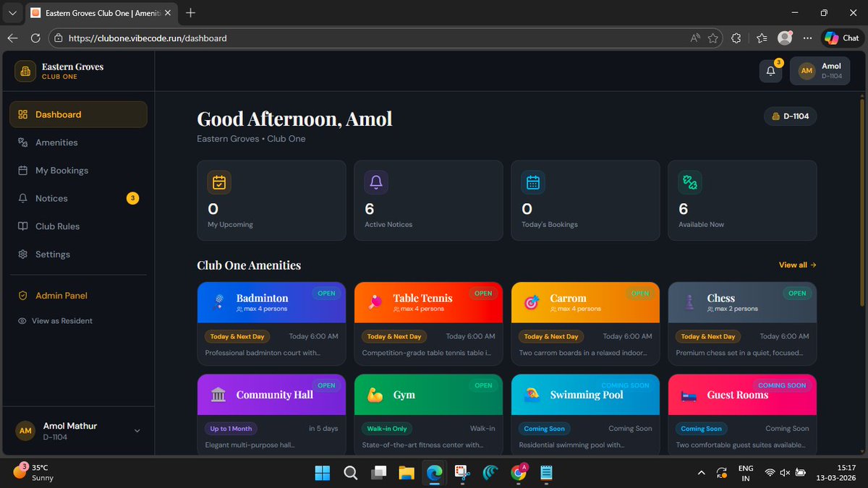Screen dimensions: 868x488
Task: Click Today's Bookings calendar icon
Action: (x=533, y=183)
